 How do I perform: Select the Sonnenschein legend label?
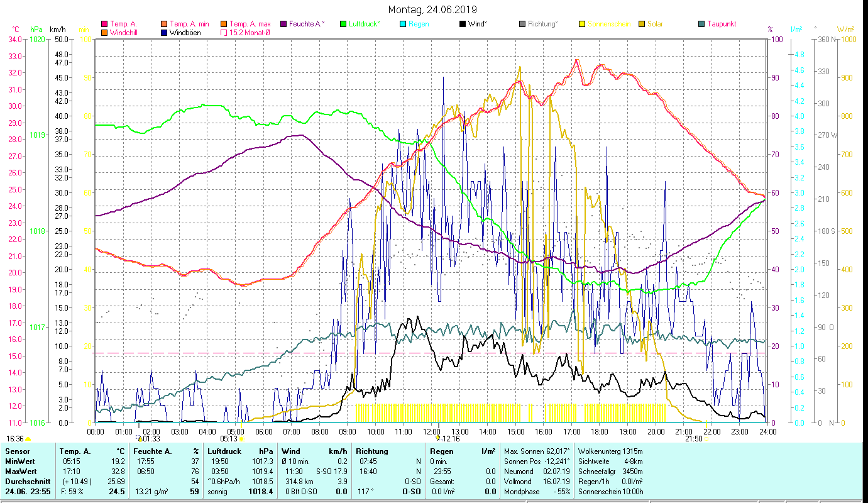pyautogui.click(x=608, y=24)
